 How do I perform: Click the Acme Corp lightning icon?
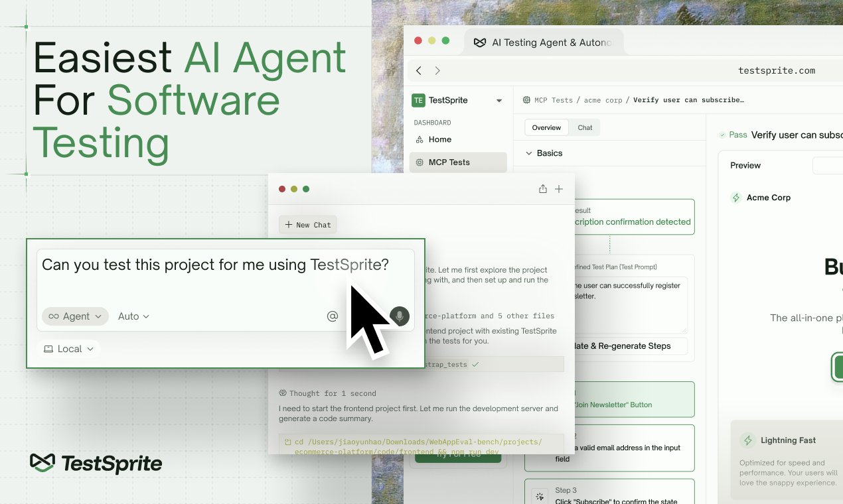point(735,198)
